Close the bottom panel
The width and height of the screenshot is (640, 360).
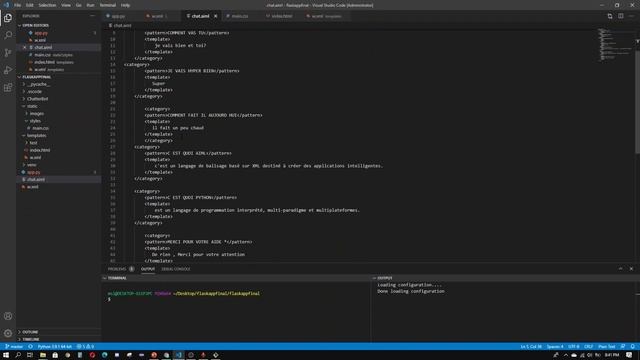pyautogui.click(x=631, y=269)
